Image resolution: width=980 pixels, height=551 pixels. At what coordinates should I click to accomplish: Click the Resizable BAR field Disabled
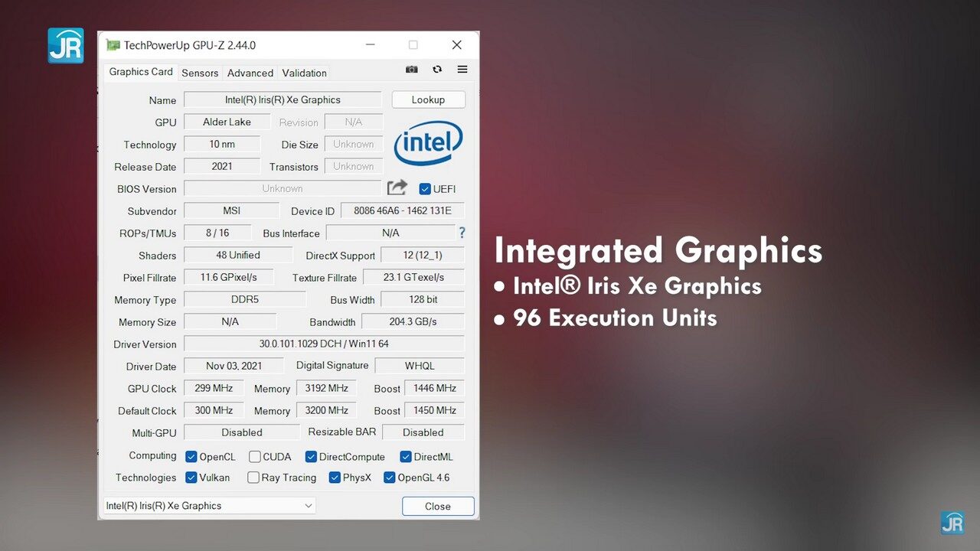click(423, 432)
